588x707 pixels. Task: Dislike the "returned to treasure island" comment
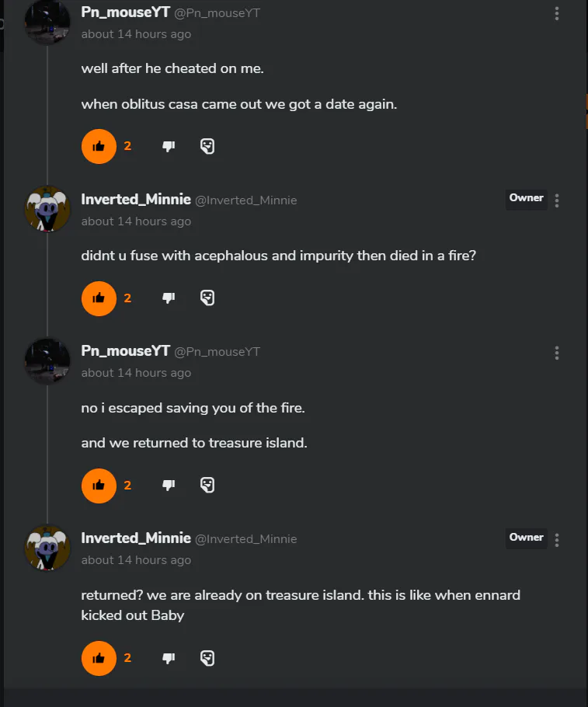tap(169, 485)
